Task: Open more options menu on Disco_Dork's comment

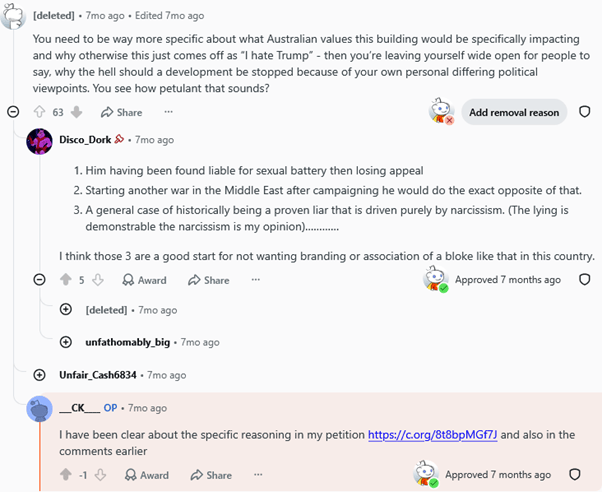Action: coord(256,280)
